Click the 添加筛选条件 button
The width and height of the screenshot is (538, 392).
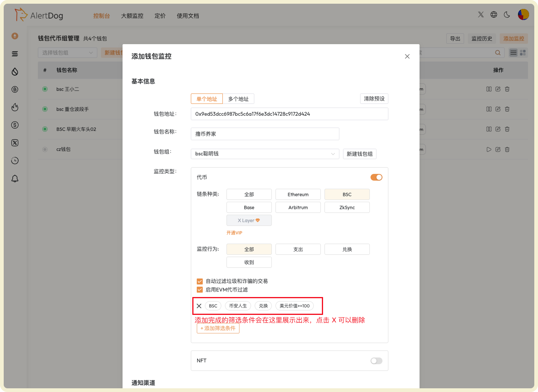coord(218,328)
